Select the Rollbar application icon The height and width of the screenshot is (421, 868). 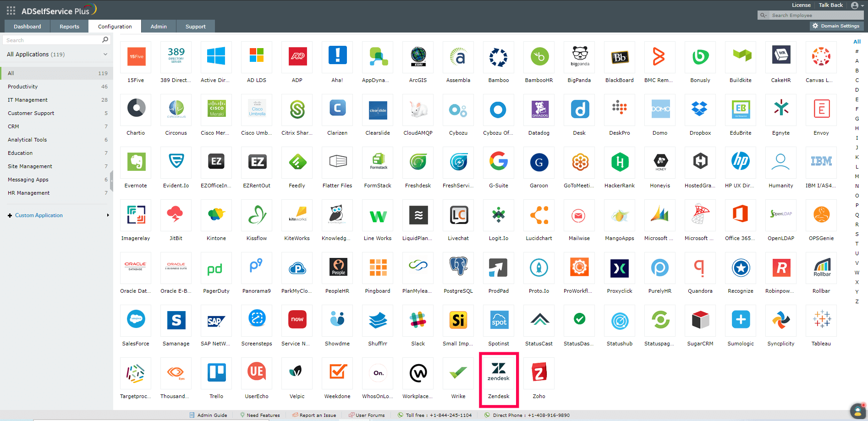821,268
